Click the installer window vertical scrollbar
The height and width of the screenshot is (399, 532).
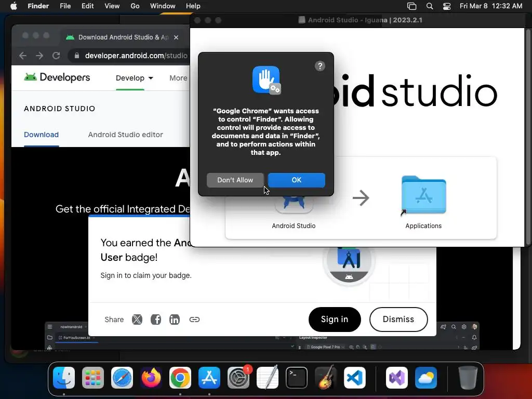pyautogui.click(x=528, y=137)
